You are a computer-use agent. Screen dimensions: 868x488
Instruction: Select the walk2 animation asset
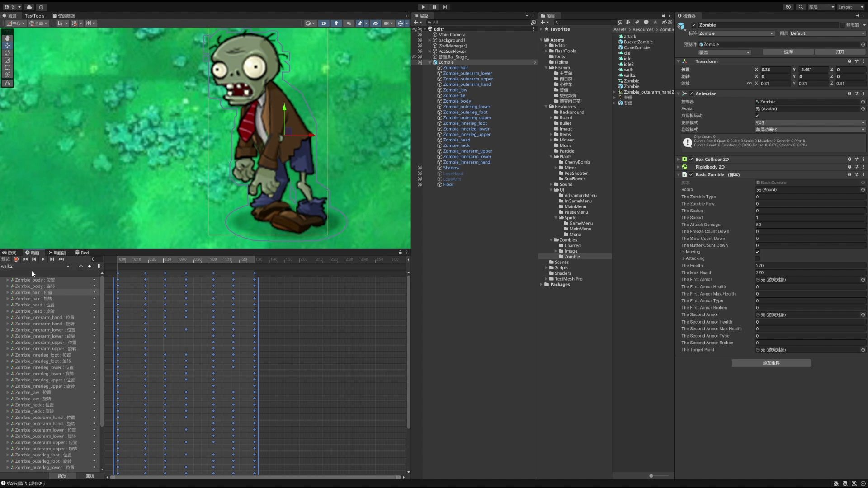[x=629, y=75]
